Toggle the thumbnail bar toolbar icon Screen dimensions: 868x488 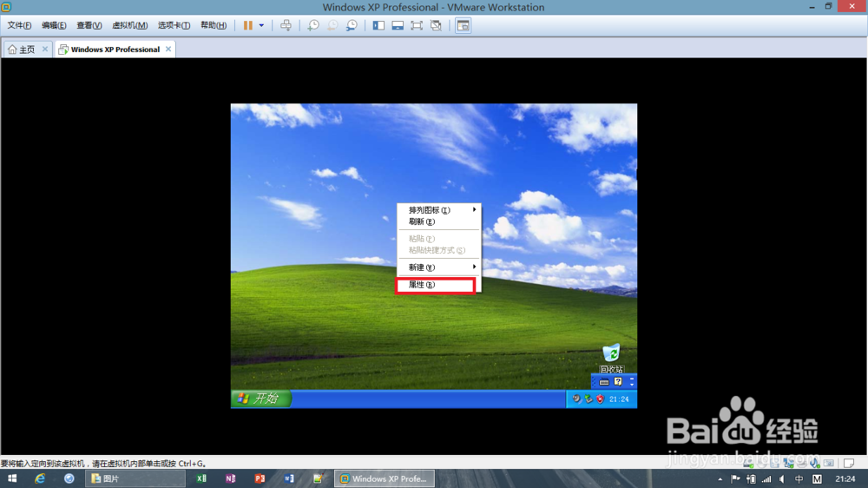click(398, 25)
